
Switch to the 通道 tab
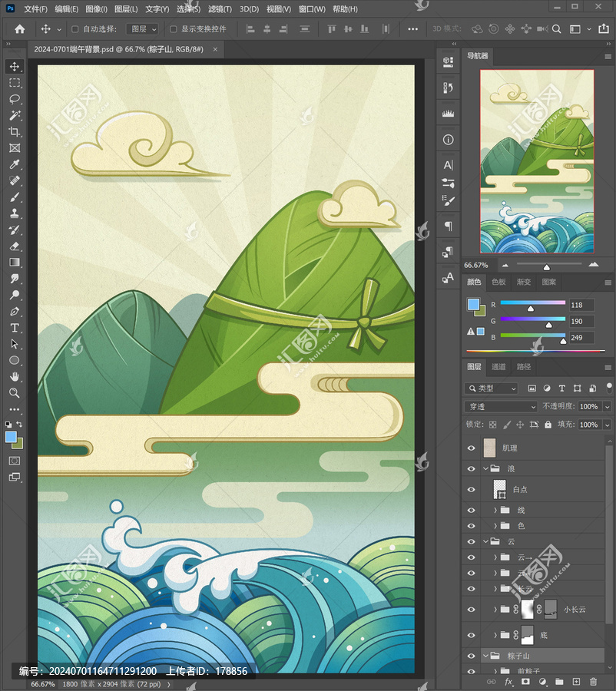pyautogui.click(x=498, y=367)
